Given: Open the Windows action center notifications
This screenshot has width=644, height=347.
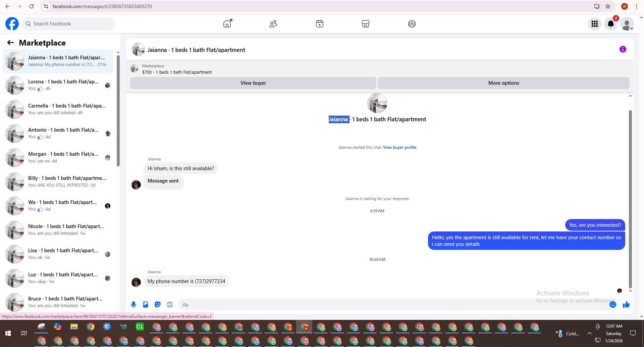Looking at the screenshot, I should pyautogui.click(x=633, y=333).
